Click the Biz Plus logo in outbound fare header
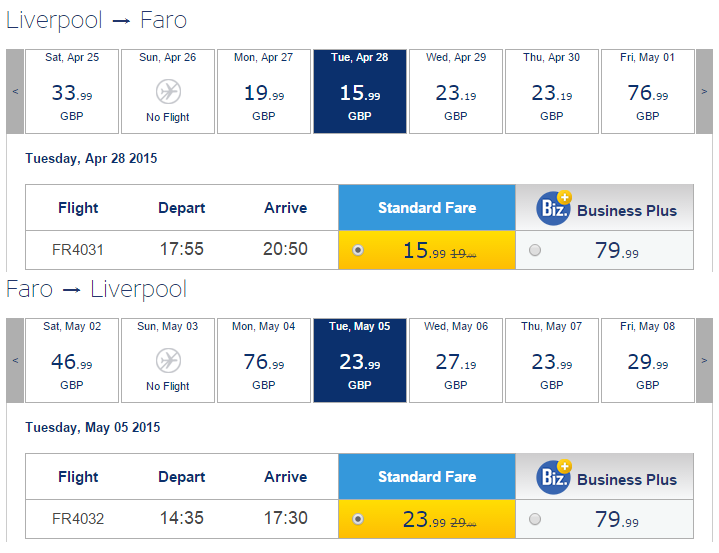 coord(554,208)
